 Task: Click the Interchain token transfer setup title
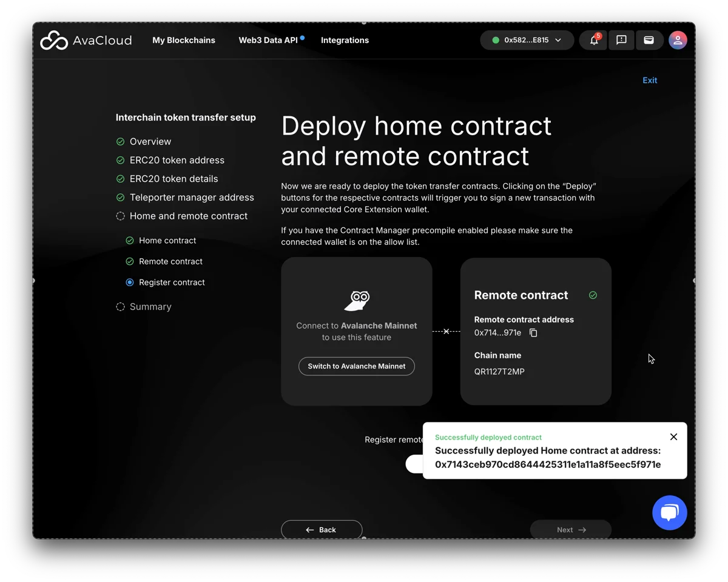point(186,118)
